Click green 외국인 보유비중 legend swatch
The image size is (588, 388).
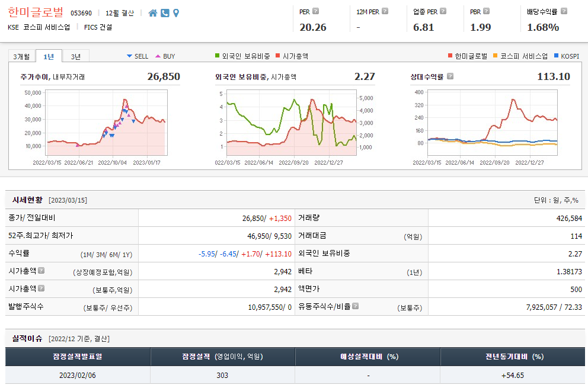click(x=217, y=56)
